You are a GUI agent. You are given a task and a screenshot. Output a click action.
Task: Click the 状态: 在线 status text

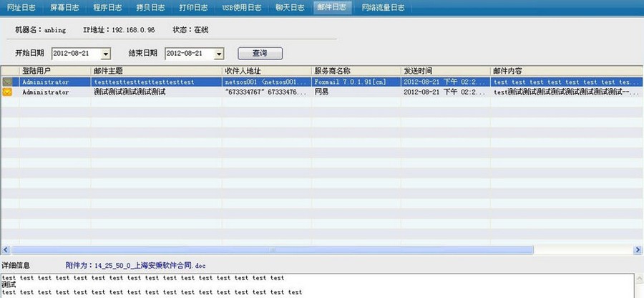190,30
